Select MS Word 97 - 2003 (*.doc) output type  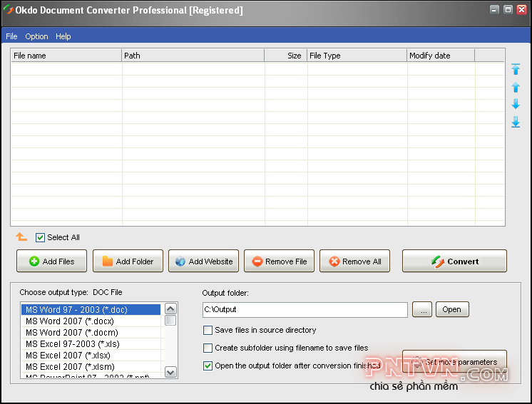click(91, 309)
